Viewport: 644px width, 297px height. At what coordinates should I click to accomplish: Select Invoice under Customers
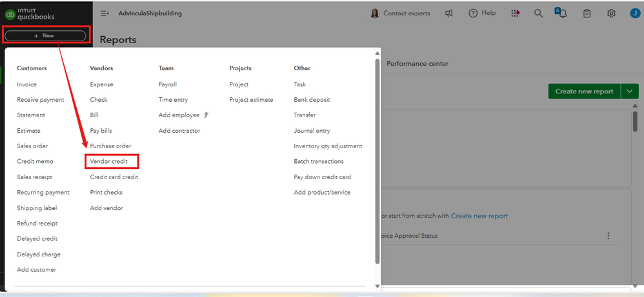[26, 84]
